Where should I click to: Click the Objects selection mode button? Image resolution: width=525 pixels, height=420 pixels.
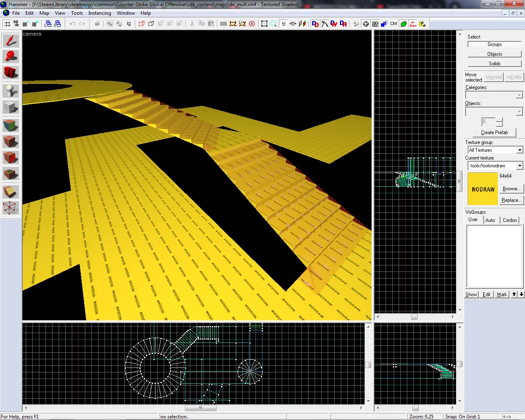pos(495,54)
